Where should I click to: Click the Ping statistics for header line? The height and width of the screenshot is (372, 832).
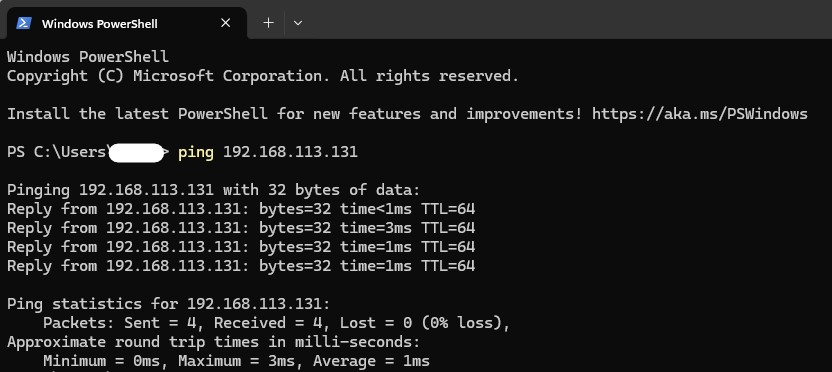168,304
